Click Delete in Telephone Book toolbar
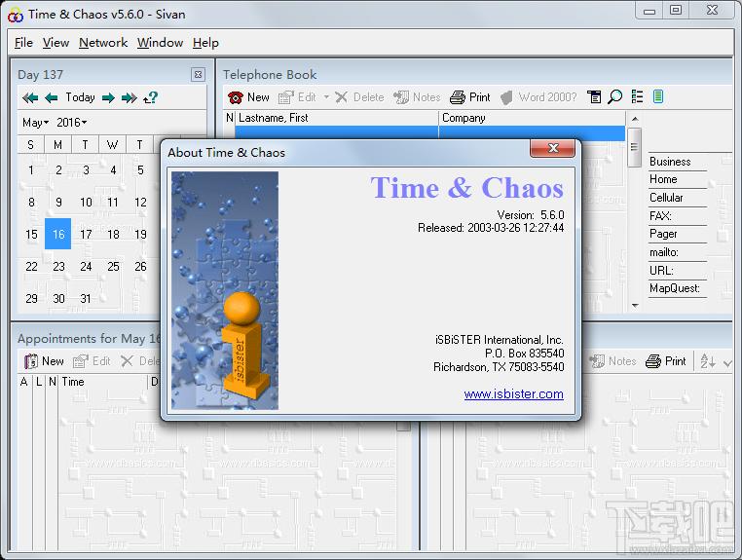The height and width of the screenshot is (560, 742). [x=359, y=97]
